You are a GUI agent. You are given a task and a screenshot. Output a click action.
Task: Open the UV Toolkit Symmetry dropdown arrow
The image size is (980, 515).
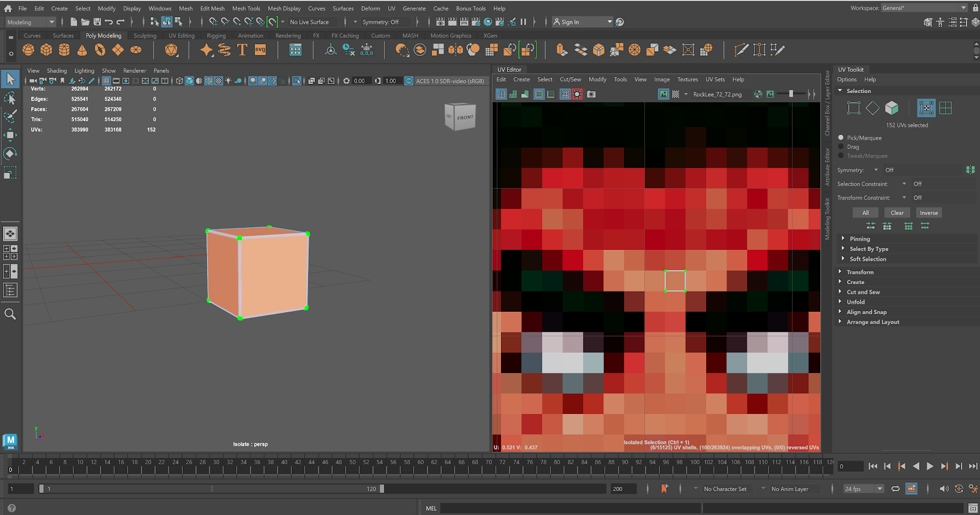point(876,170)
